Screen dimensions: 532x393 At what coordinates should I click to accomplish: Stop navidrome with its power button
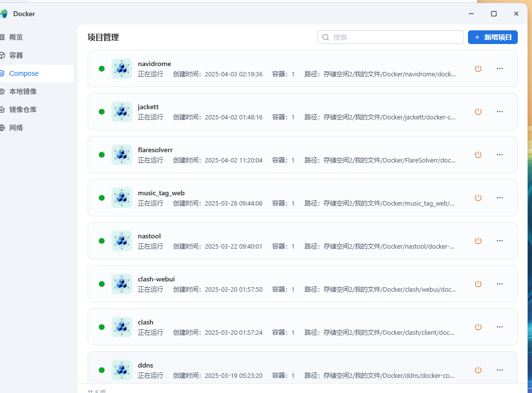(478, 69)
